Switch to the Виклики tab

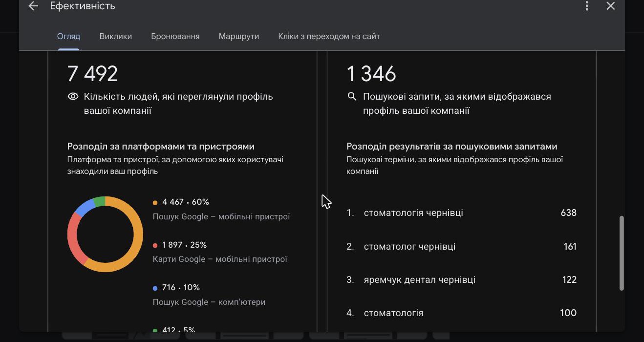[116, 37]
